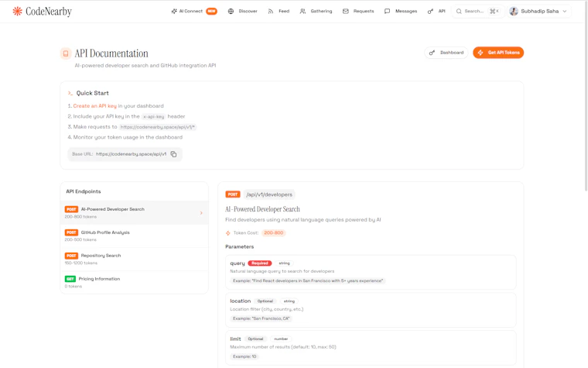Click the page vertical scrollbar
The image size is (588, 368).
click(x=586, y=96)
